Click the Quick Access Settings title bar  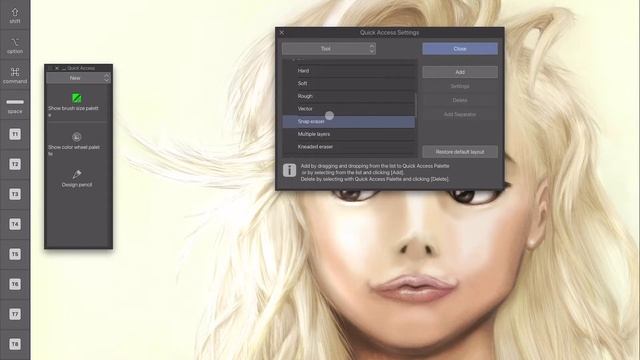click(389, 32)
